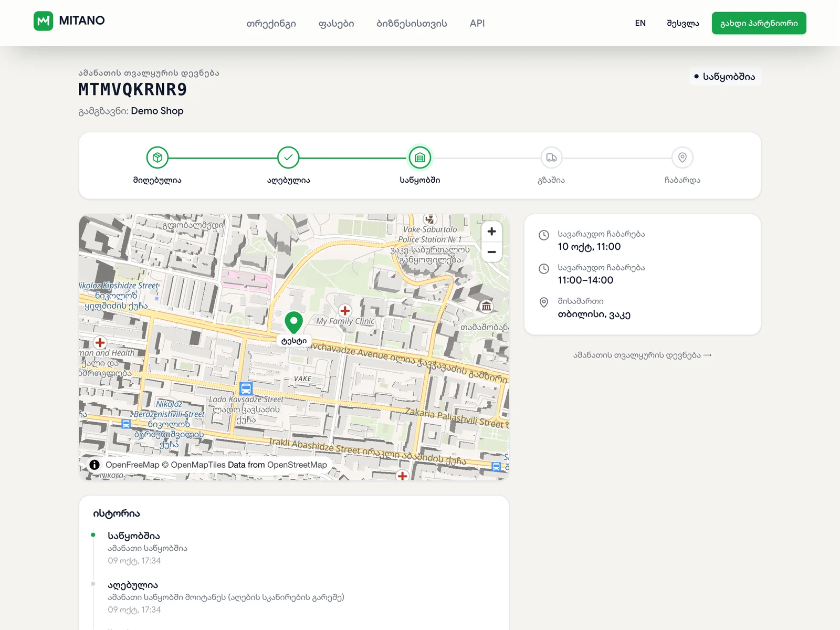Click the police station icon on the map
The width and height of the screenshot is (840, 630).
click(430, 219)
